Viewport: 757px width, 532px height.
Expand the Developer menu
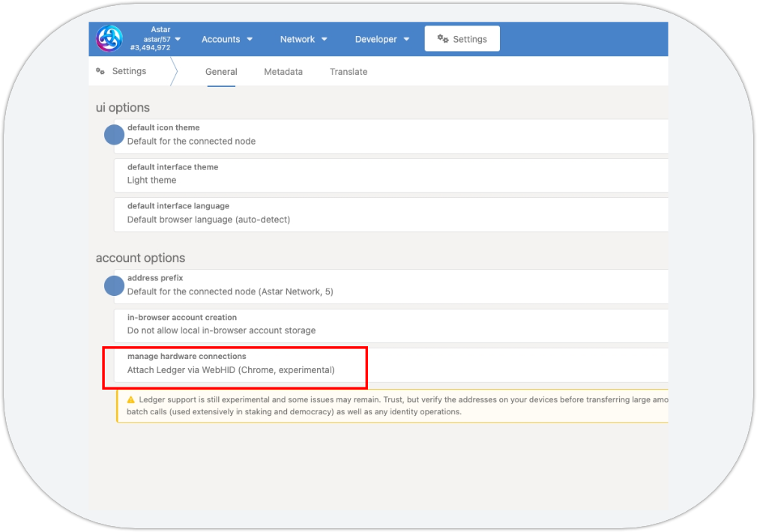pyautogui.click(x=382, y=39)
